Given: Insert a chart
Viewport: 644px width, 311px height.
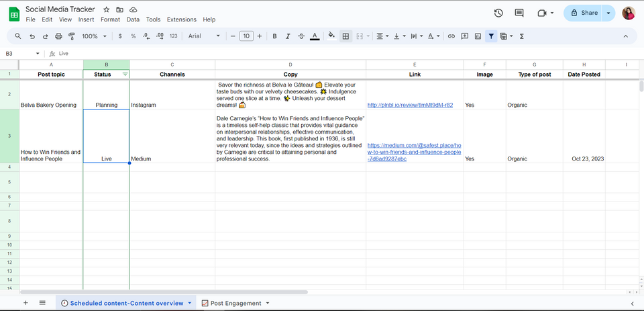Looking at the screenshot, I should coord(478,36).
